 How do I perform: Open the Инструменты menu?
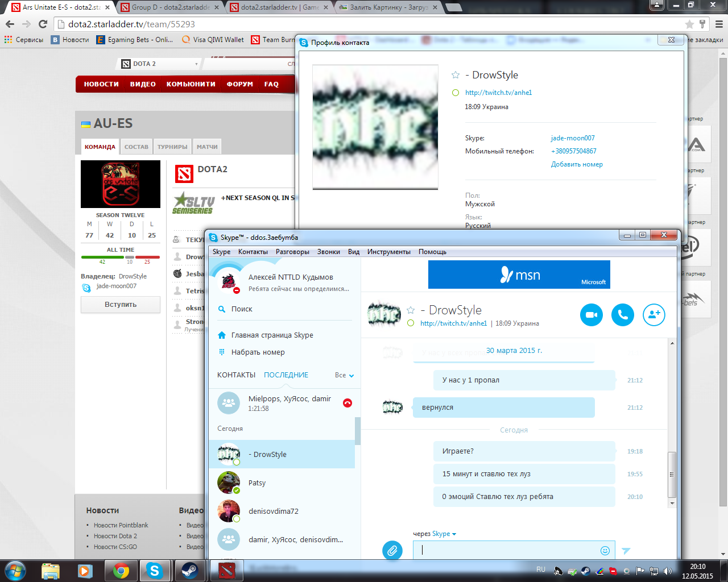pyautogui.click(x=389, y=252)
